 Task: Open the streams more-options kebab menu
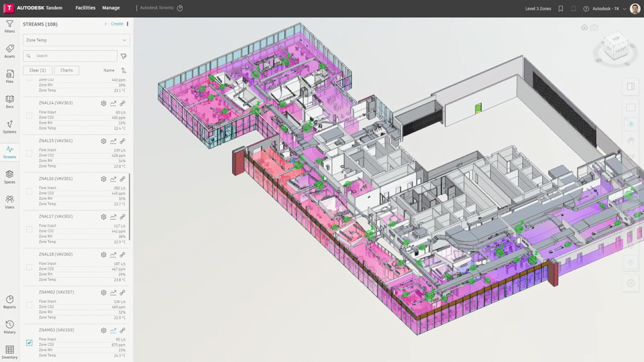coord(127,23)
